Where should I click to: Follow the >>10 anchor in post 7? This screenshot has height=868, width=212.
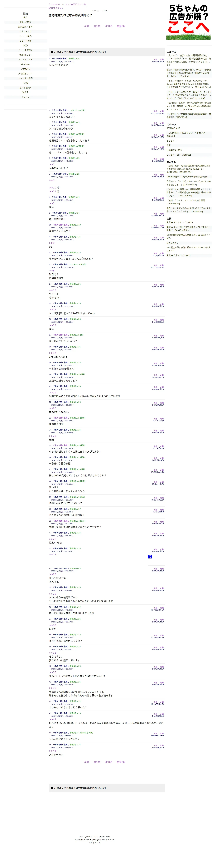point(53,188)
